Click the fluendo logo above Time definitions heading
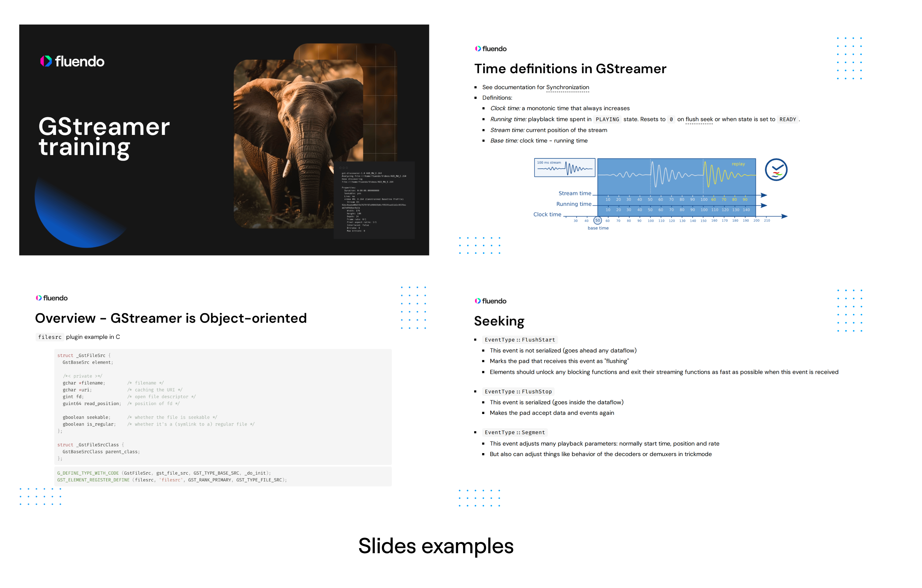The image size is (922, 588). point(490,49)
